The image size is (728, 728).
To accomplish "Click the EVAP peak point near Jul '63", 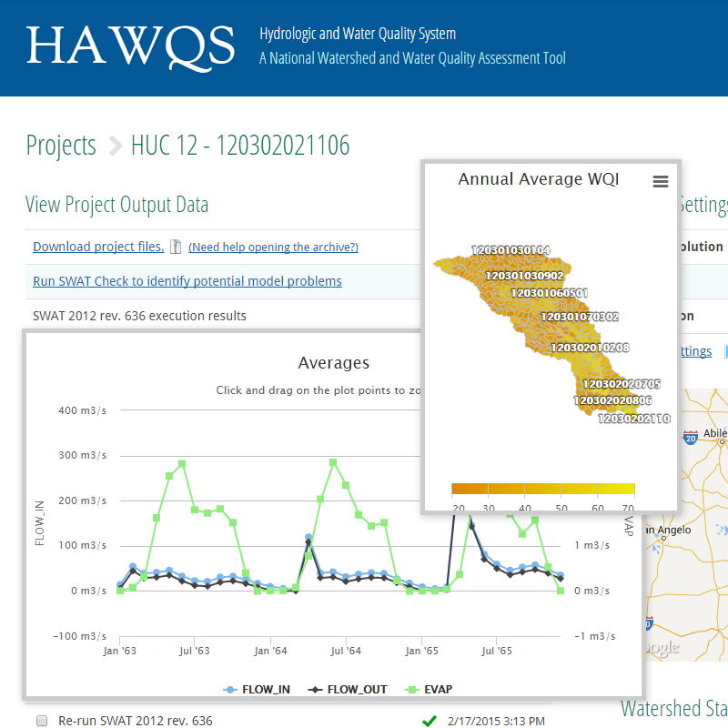I will [x=182, y=463].
